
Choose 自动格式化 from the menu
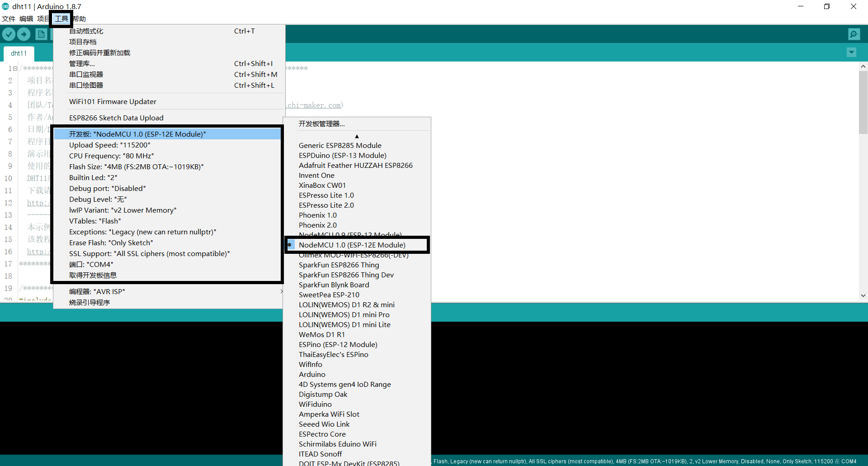coord(168,31)
